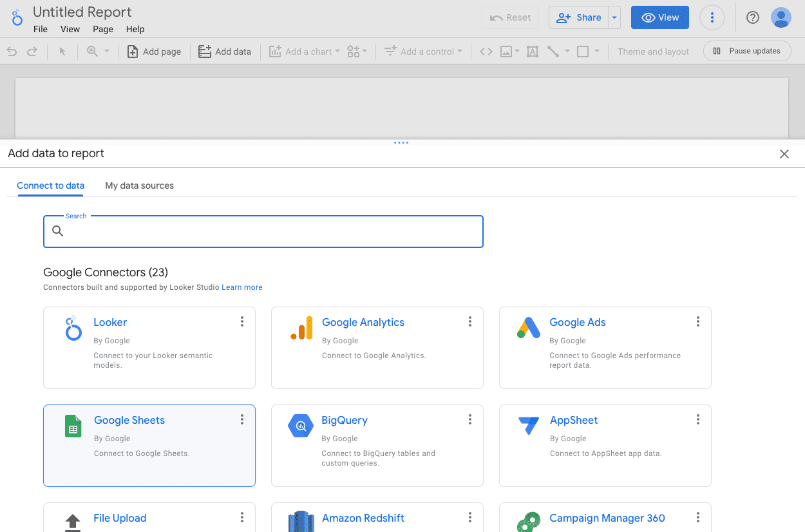805x532 pixels.
Task: Select the BigQuery connector
Action: [377, 446]
